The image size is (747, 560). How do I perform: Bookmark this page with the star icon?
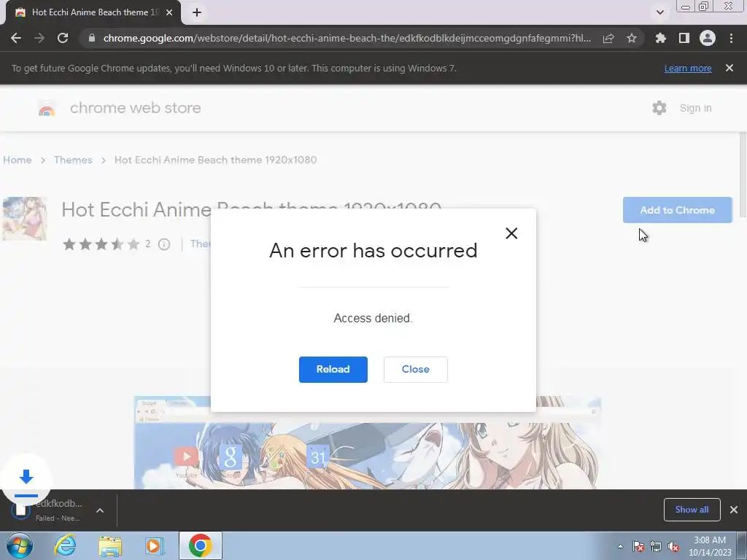[632, 38]
